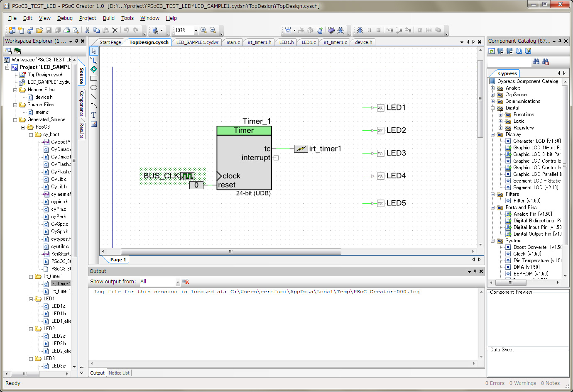
Task: Switch to the LED_SAMPLE1.cydwr tab
Action: pos(197,42)
